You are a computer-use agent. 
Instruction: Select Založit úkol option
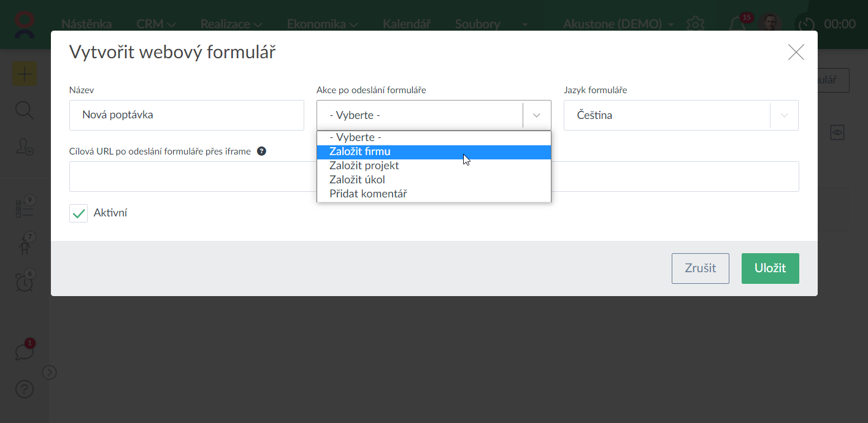tap(357, 180)
